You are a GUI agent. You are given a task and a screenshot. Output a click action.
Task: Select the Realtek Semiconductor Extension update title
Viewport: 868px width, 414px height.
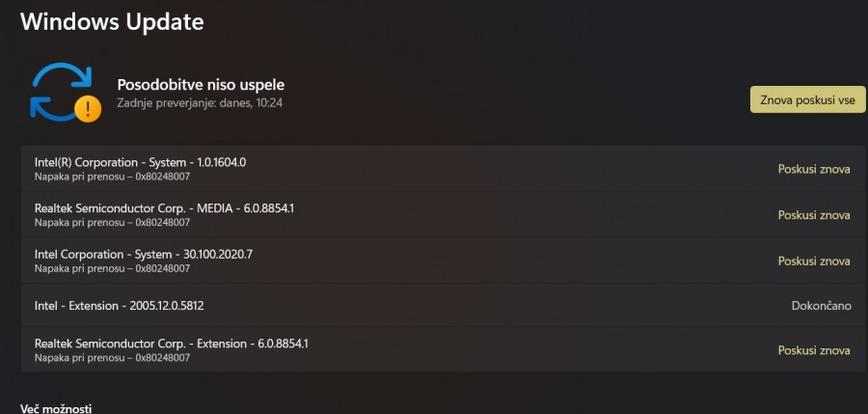[x=171, y=344]
